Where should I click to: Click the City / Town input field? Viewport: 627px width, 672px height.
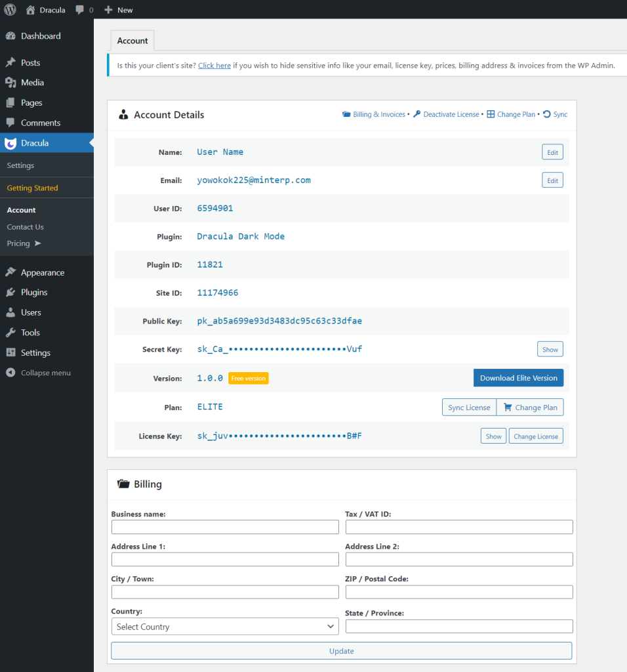point(225,592)
